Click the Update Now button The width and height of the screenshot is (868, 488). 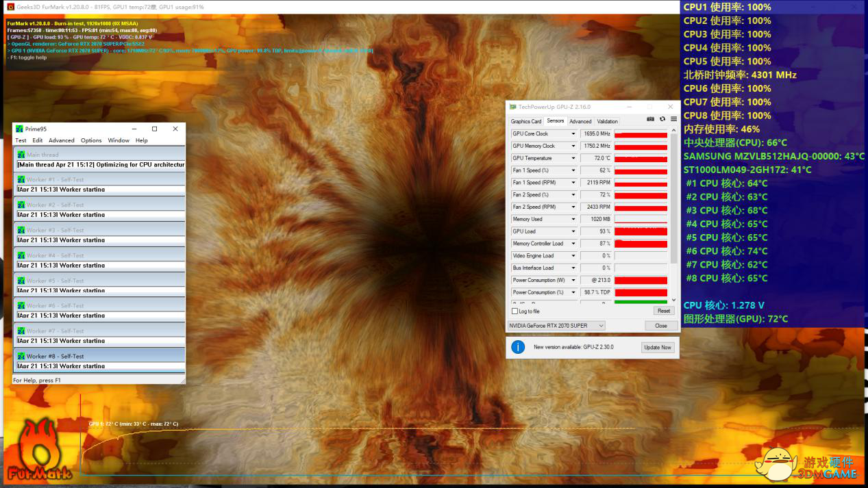point(658,347)
